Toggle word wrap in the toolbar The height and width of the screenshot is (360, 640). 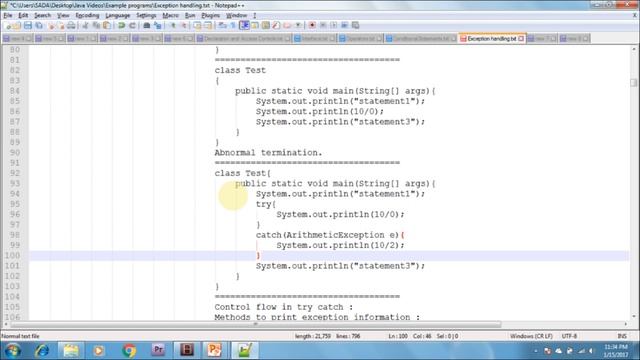222,26
